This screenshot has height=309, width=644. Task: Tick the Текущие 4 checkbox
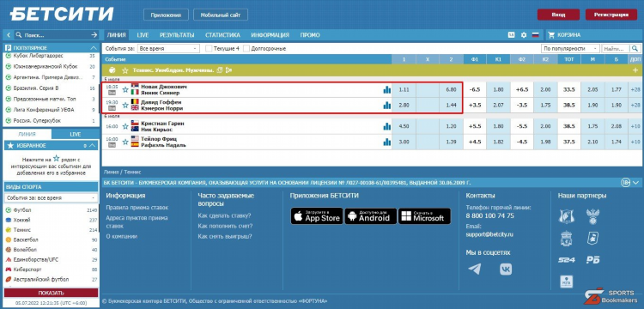[209, 48]
